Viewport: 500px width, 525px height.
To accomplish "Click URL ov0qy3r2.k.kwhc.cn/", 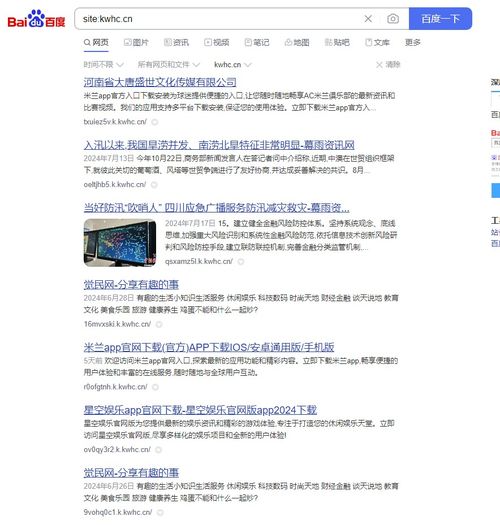I will click(117, 449).
